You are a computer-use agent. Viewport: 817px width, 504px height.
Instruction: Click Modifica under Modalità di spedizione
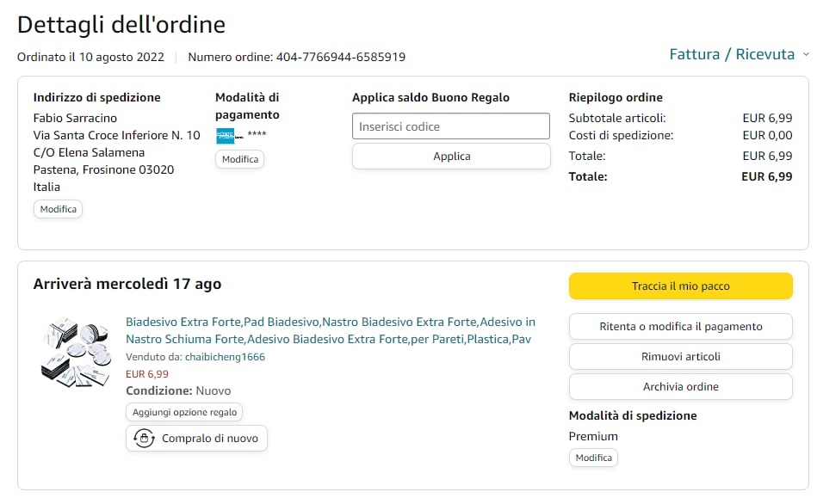[593, 458]
